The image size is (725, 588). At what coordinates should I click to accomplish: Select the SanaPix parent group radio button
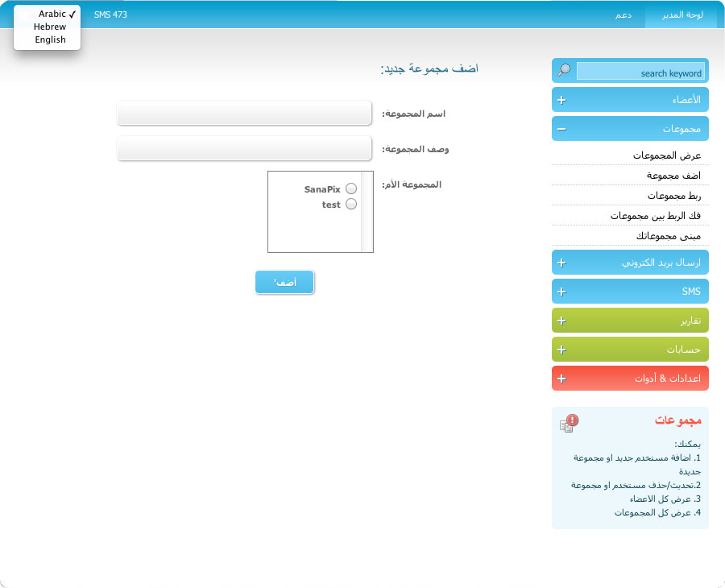click(350, 188)
